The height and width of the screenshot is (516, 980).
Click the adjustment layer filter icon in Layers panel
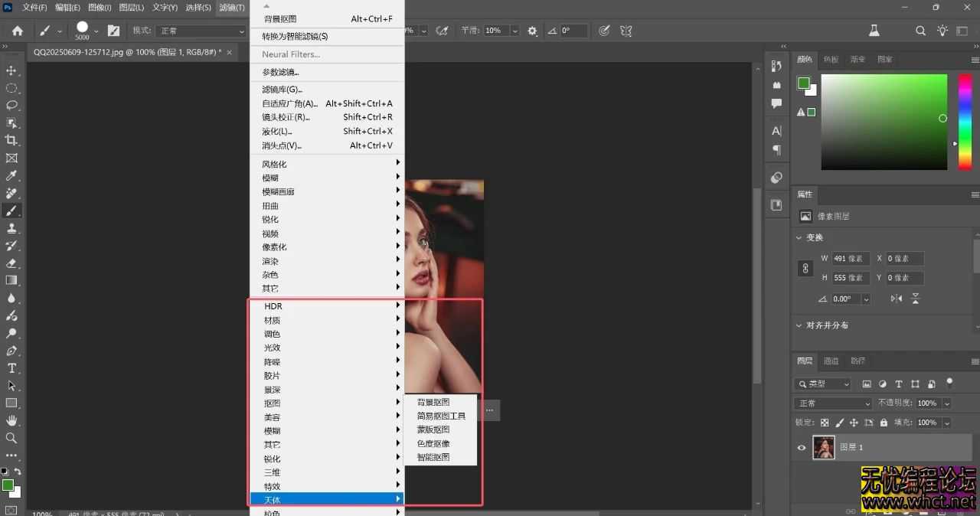882,384
